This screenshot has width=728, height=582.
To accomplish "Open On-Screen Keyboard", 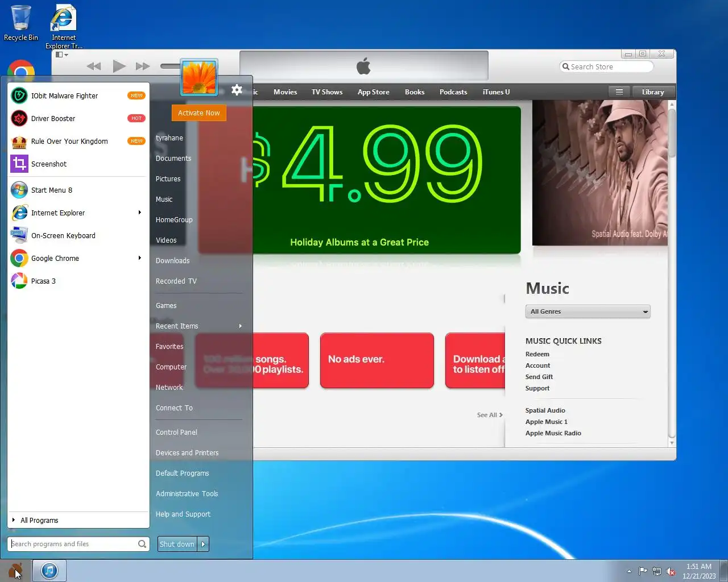I will 78,235.
